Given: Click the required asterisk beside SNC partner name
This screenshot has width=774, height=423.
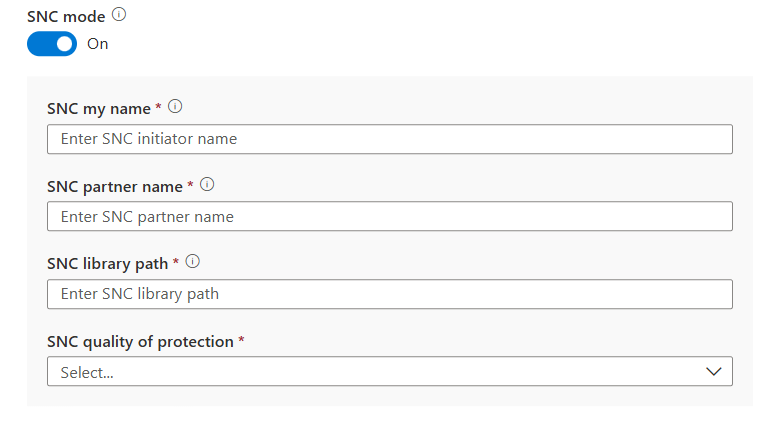Looking at the screenshot, I should pyautogui.click(x=191, y=185).
